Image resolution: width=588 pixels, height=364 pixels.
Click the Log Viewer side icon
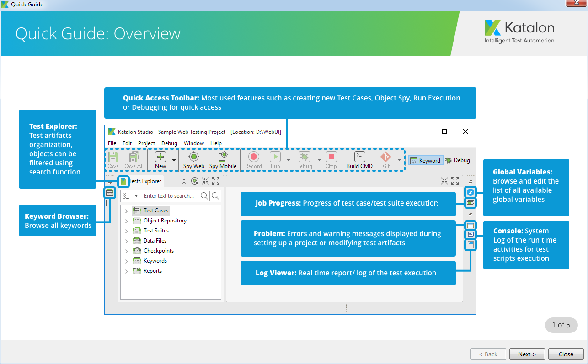470,245
